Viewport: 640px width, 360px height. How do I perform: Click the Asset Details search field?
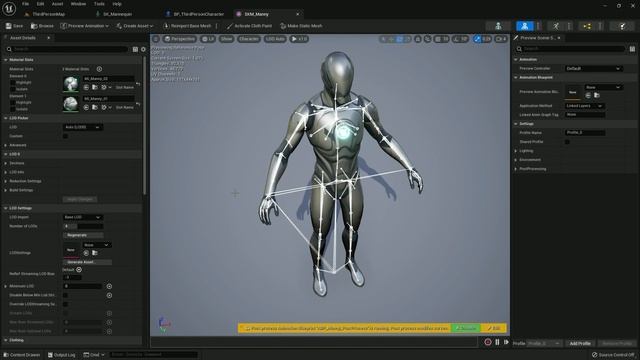[x=67, y=49]
